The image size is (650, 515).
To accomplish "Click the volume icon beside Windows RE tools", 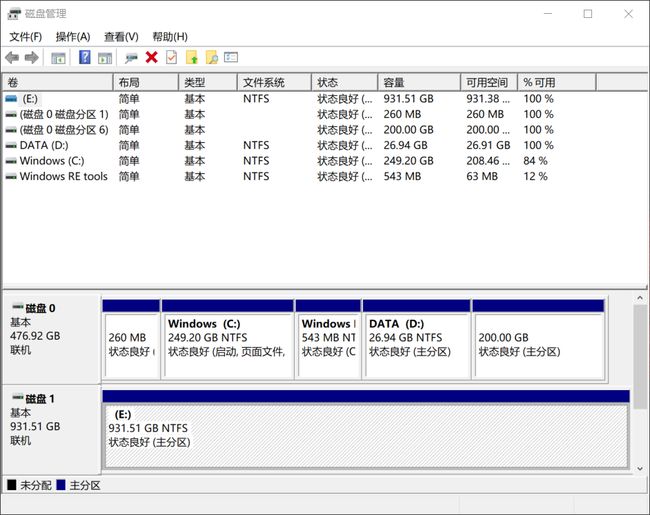I will 11,177.
